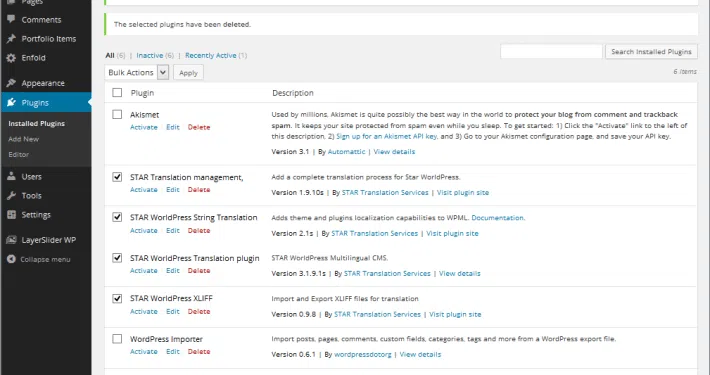The image size is (710, 375).
Task: Edit STAR WorldPress String Translation
Action: pyautogui.click(x=173, y=231)
